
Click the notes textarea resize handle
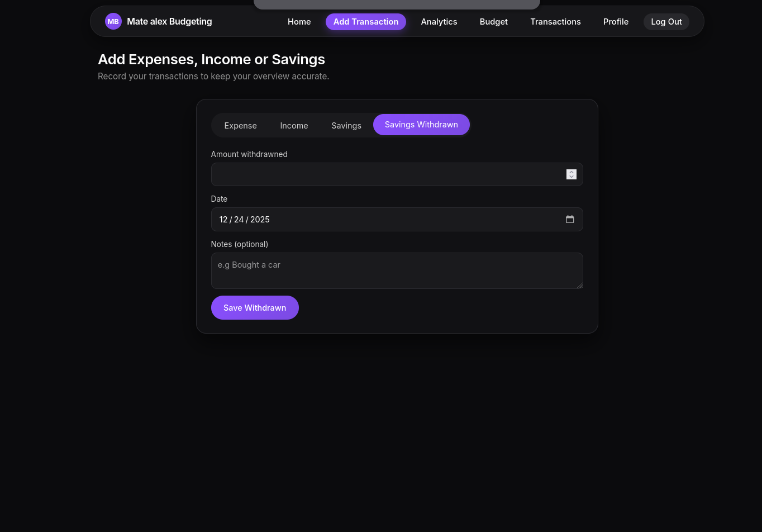click(x=580, y=286)
